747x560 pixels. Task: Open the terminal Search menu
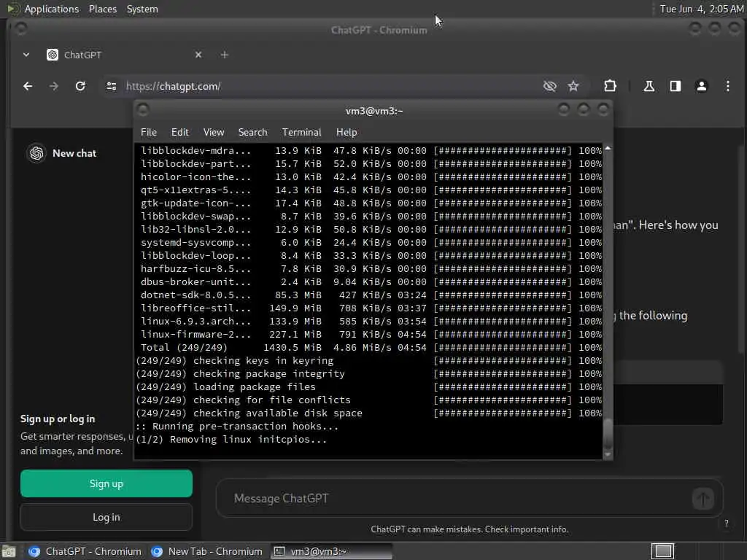point(252,133)
